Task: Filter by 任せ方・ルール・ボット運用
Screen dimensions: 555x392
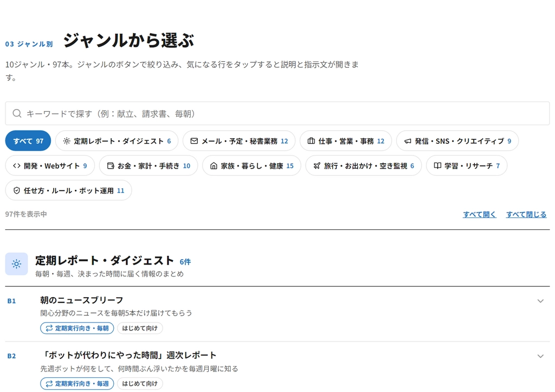Action: click(68, 190)
